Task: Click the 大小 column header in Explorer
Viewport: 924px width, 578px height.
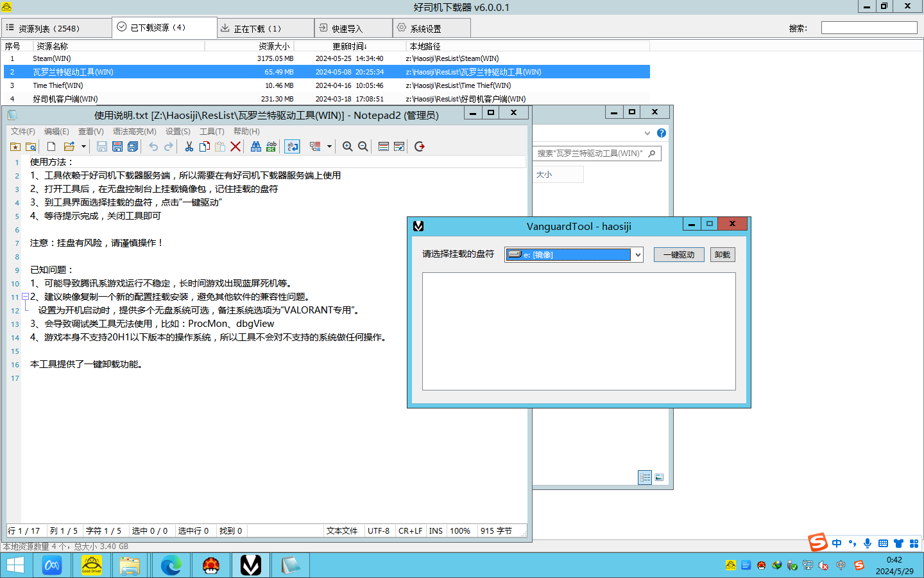Action: [x=558, y=175]
